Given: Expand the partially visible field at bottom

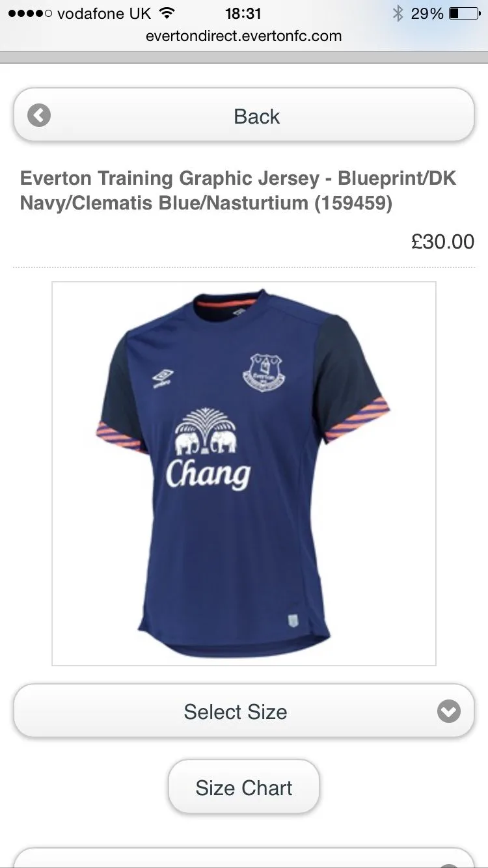Looking at the screenshot, I should coord(244,858).
